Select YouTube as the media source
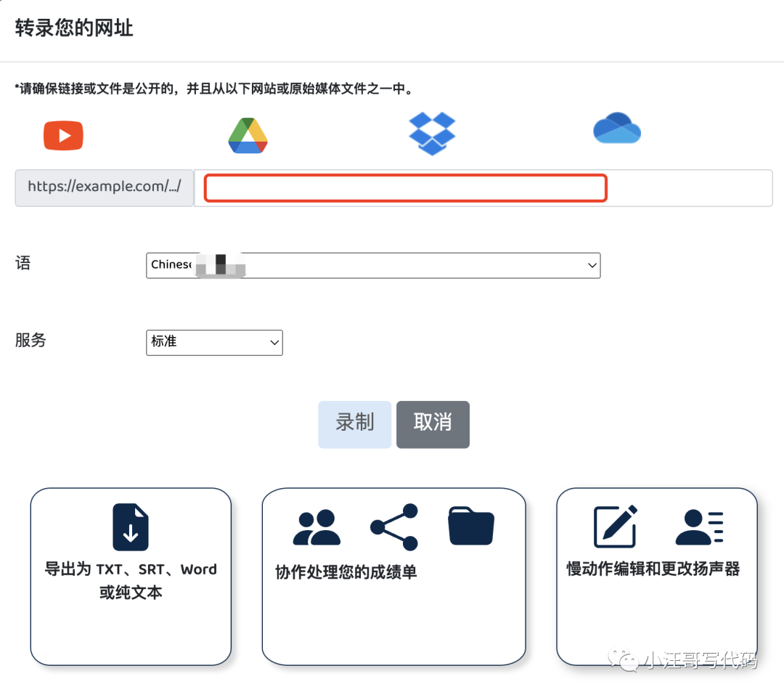 pos(63,135)
